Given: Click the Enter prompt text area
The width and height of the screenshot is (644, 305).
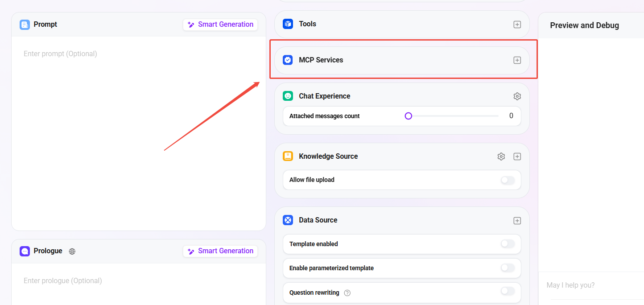Looking at the screenshot, I should coord(139,133).
